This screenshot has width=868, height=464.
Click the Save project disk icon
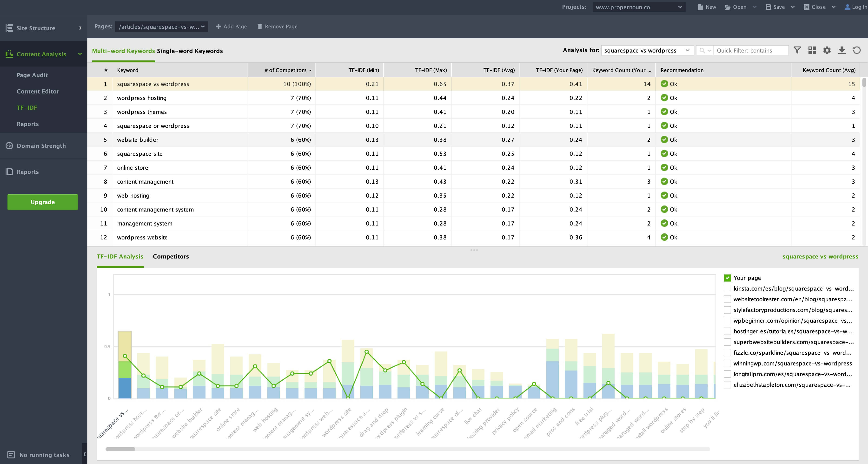pyautogui.click(x=768, y=7)
